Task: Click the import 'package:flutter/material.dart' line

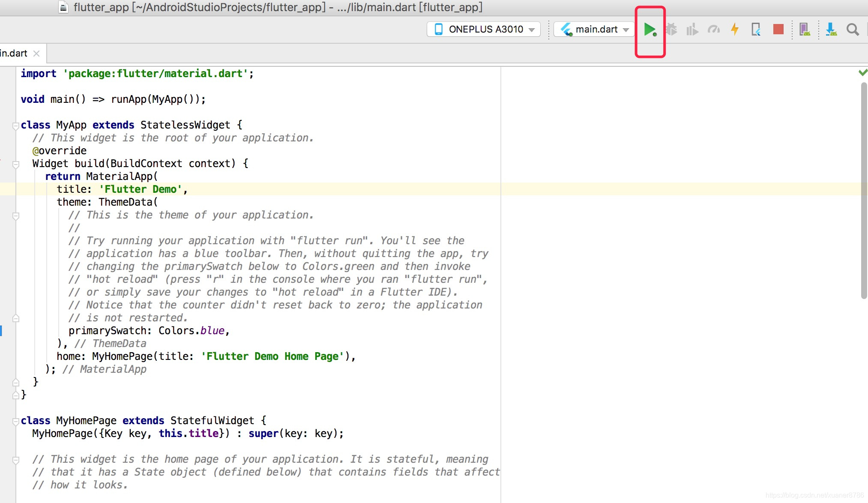Action: tap(137, 74)
